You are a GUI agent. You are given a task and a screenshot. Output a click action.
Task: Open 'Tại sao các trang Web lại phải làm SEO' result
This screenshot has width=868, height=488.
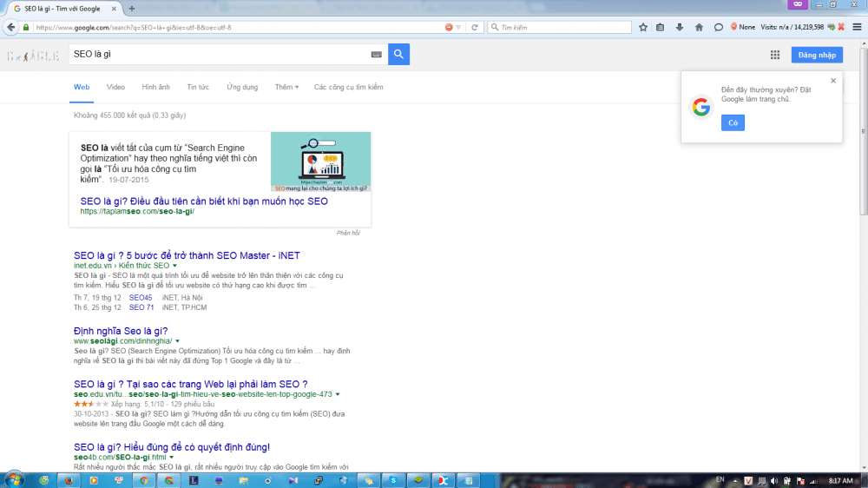[x=190, y=384]
